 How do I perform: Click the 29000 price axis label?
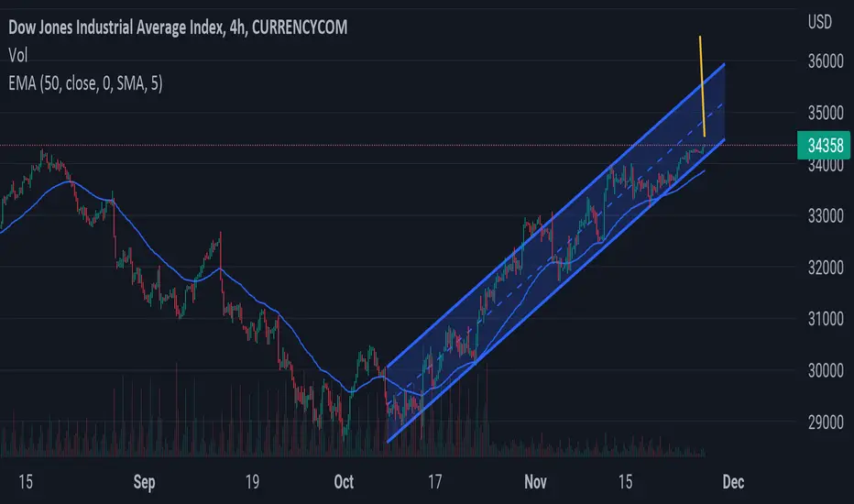point(826,422)
